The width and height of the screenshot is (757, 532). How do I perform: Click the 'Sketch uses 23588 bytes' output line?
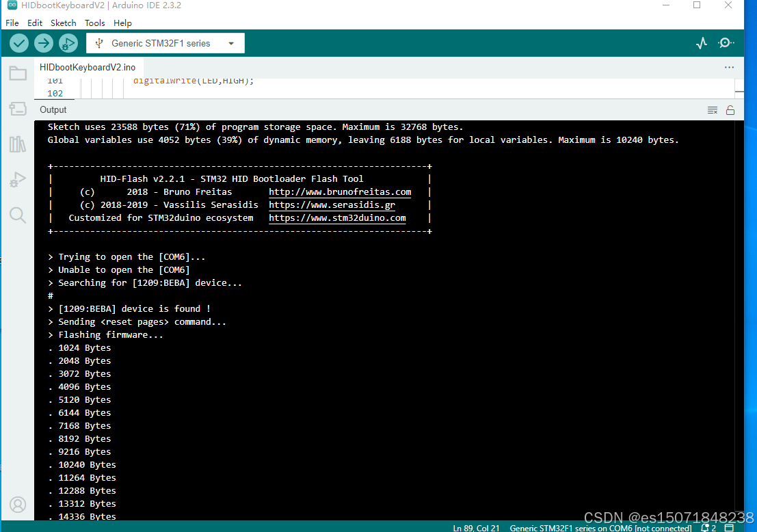[x=255, y=127]
